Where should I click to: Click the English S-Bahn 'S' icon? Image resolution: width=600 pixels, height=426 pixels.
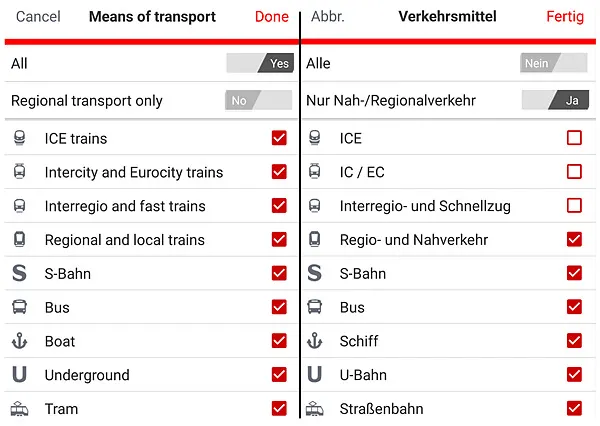(x=20, y=273)
